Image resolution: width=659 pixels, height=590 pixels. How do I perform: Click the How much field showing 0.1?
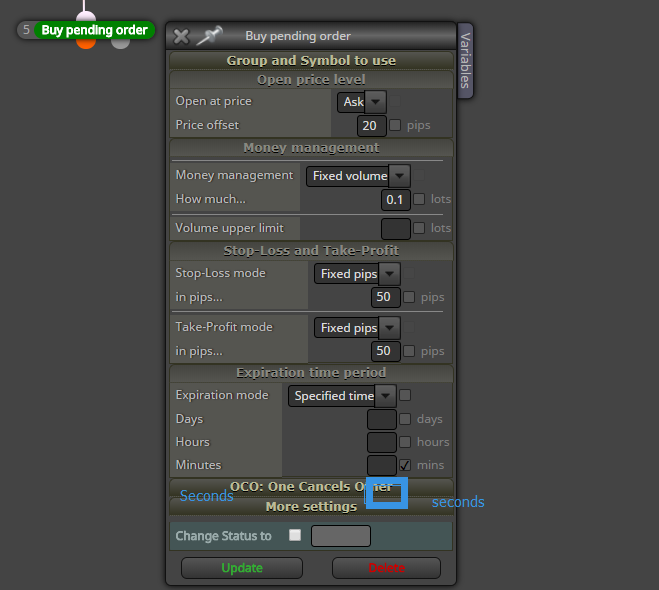pos(395,200)
